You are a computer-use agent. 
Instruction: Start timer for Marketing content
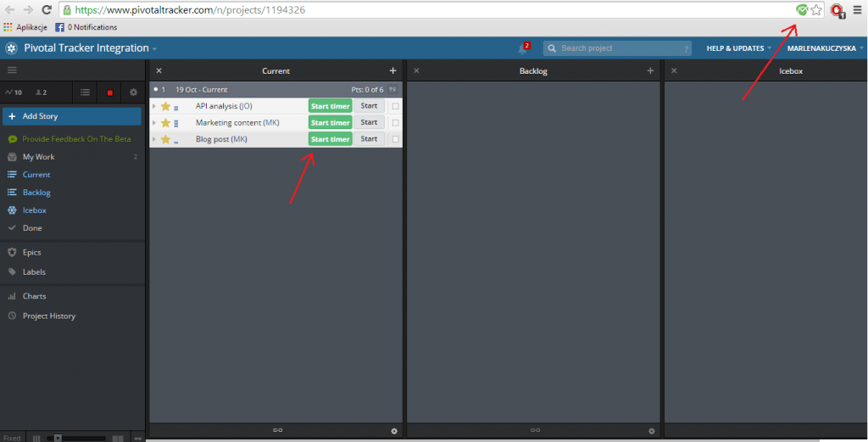[x=330, y=123]
